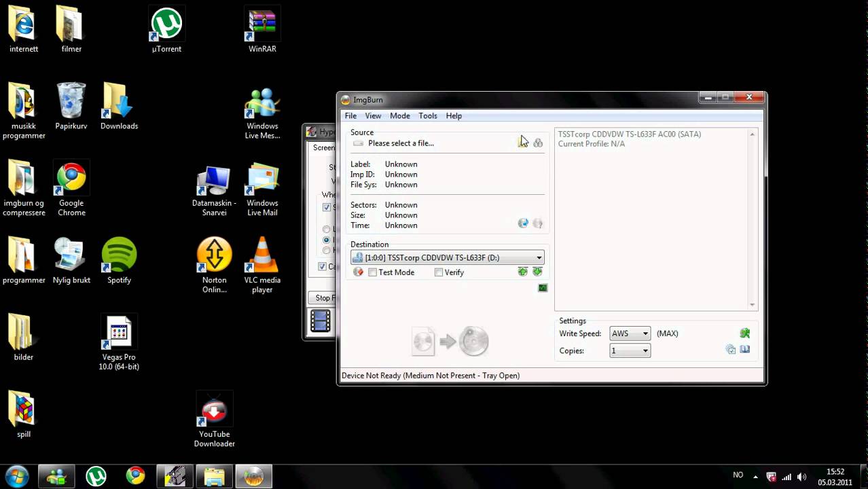
Task: Open the Copies dropdown
Action: tap(630, 350)
